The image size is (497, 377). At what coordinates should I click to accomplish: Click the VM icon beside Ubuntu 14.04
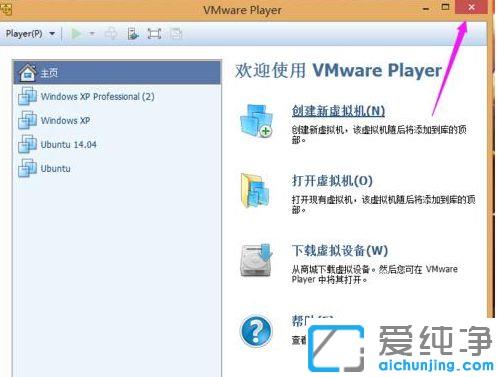[x=27, y=144]
